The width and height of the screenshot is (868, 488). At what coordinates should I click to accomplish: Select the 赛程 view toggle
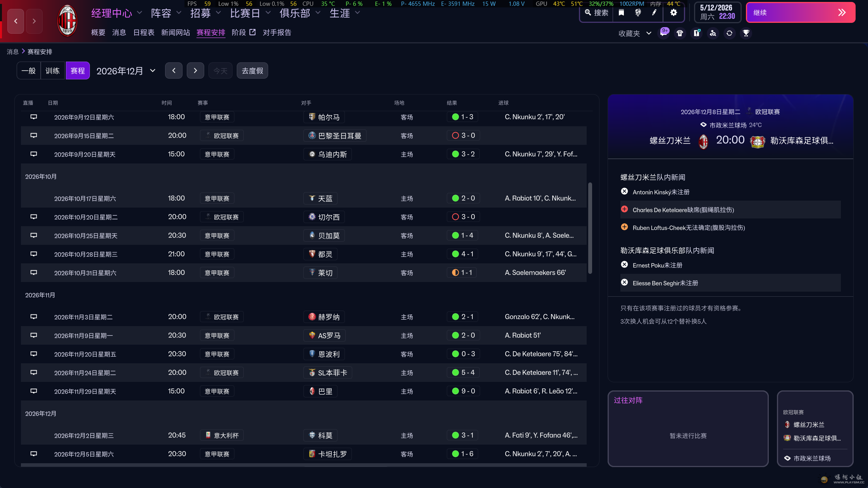tap(77, 71)
